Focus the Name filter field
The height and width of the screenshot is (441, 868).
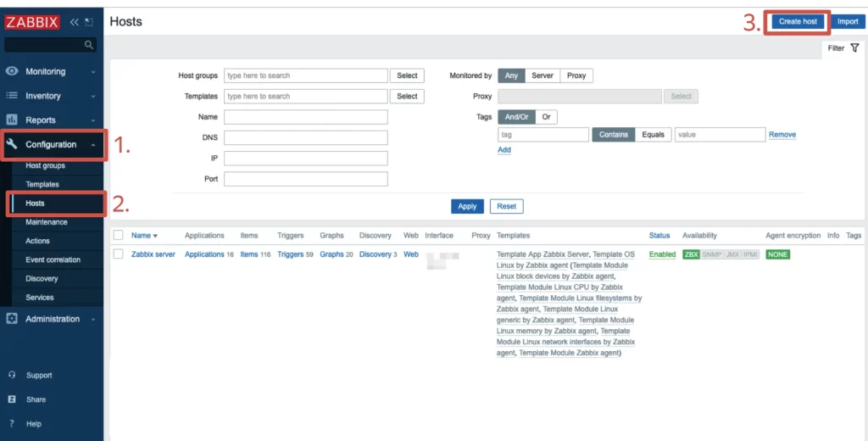pos(305,117)
